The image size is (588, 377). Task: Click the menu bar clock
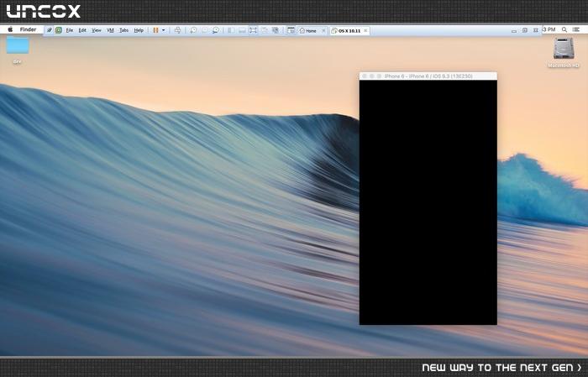pos(549,29)
